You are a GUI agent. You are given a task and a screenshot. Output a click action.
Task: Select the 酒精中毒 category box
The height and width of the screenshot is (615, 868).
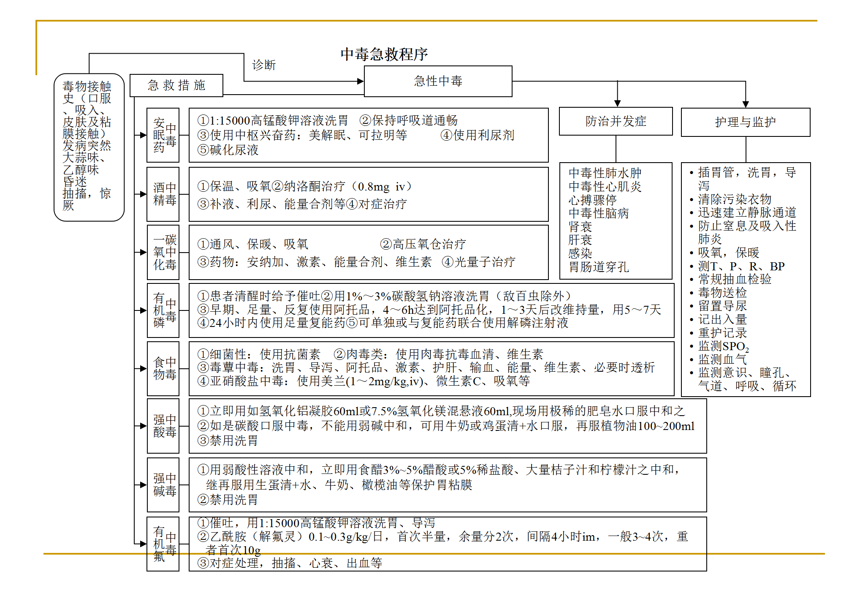click(x=163, y=194)
